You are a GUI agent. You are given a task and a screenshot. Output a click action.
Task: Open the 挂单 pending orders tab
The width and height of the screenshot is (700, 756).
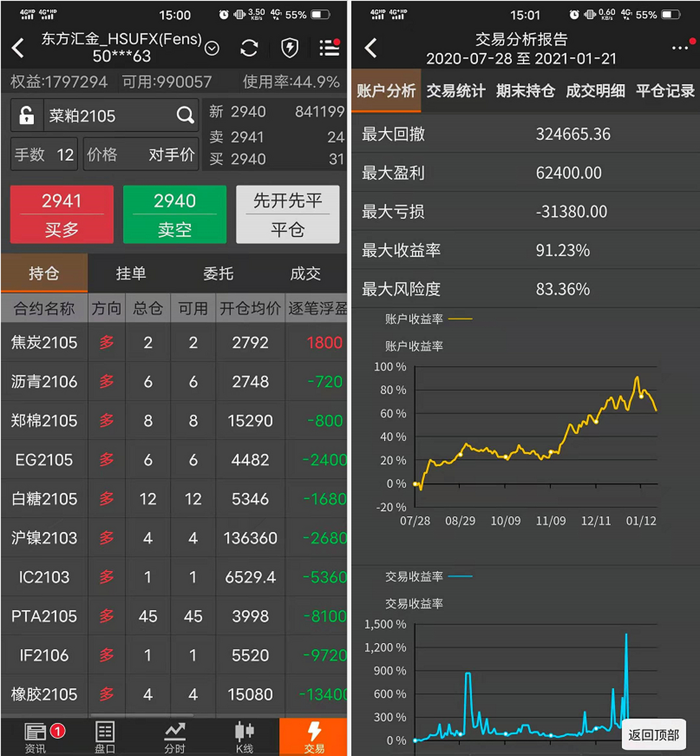[x=130, y=273]
